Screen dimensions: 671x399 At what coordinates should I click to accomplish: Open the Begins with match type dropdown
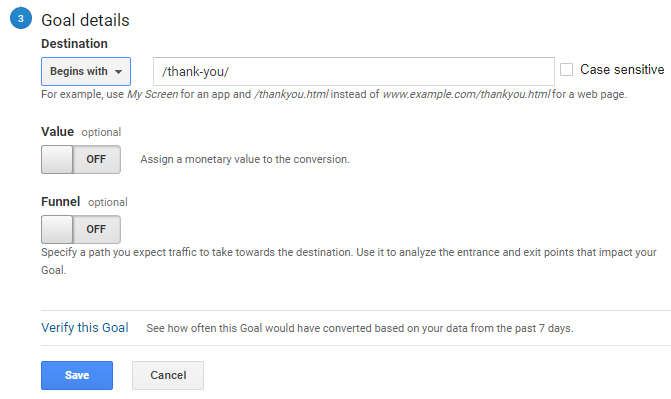[x=86, y=71]
